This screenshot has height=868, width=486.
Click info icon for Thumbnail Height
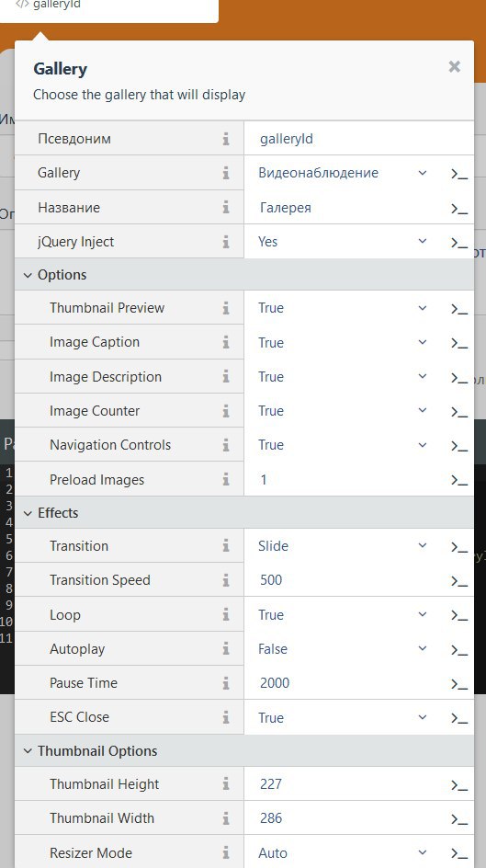click(x=226, y=784)
